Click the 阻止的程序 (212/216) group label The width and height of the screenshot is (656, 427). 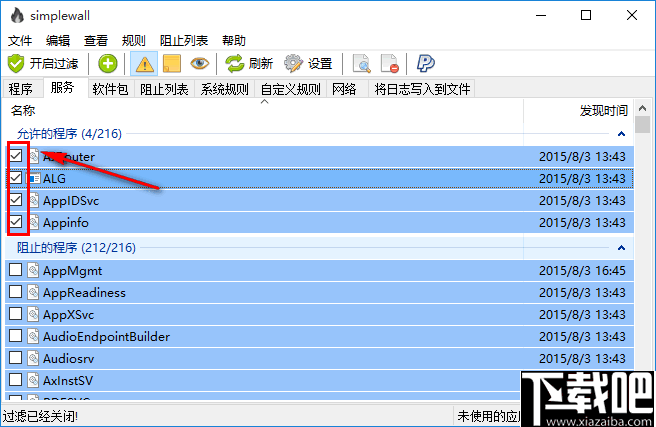(76, 248)
